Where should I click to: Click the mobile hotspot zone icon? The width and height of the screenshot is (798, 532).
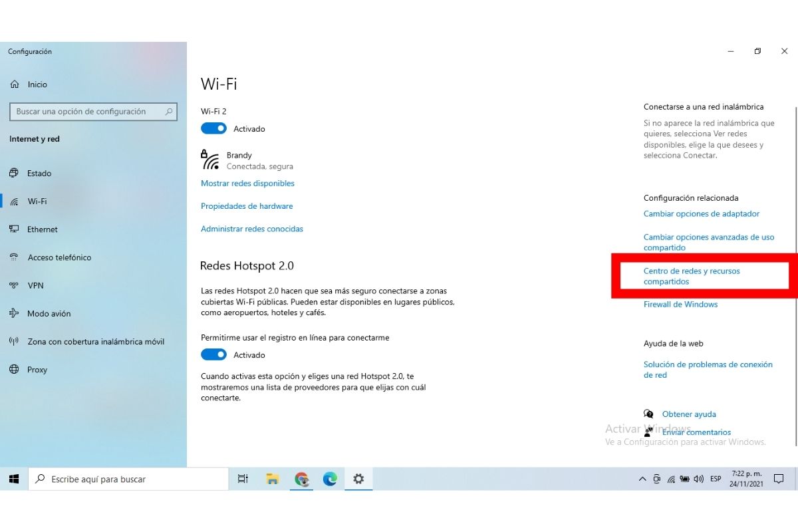tap(14, 342)
